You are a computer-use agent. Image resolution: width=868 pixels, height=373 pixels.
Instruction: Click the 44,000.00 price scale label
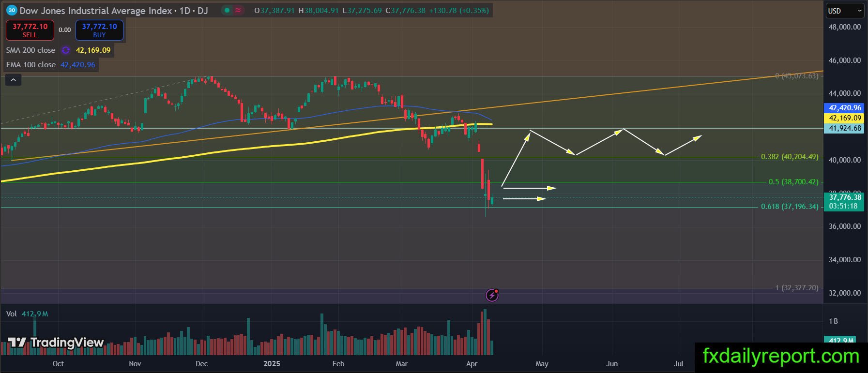[x=845, y=93]
